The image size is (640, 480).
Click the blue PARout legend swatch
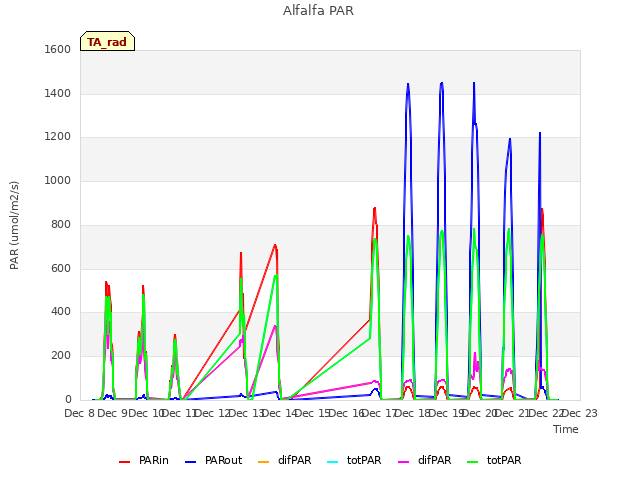pos(191,462)
